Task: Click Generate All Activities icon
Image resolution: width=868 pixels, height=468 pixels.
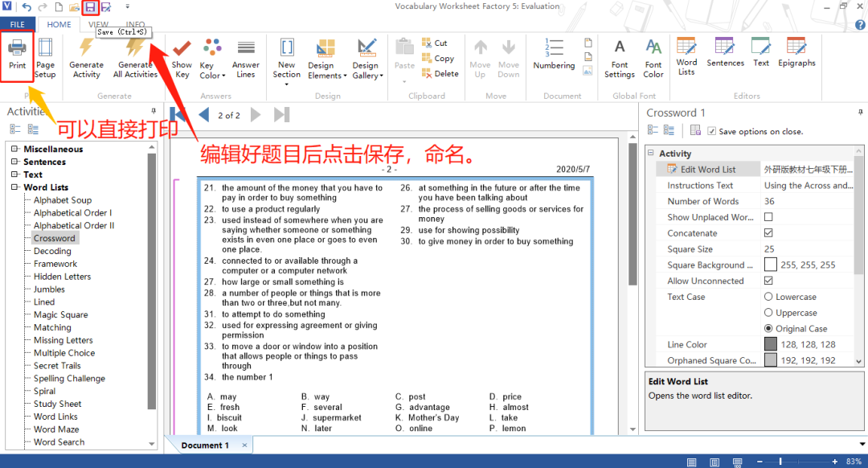Action: point(135,47)
